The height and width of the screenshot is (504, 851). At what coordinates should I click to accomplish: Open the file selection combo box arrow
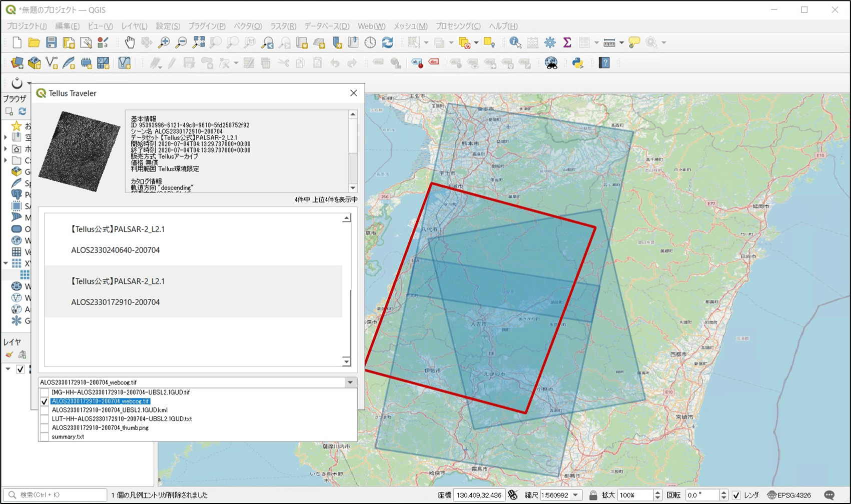coord(350,382)
